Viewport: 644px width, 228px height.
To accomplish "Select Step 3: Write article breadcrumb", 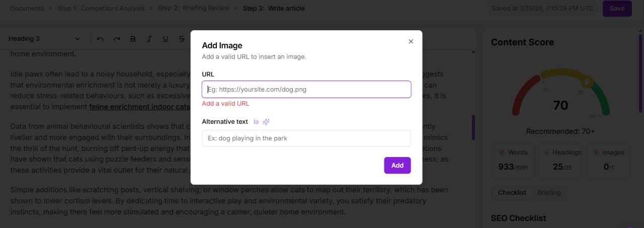I will [274, 8].
